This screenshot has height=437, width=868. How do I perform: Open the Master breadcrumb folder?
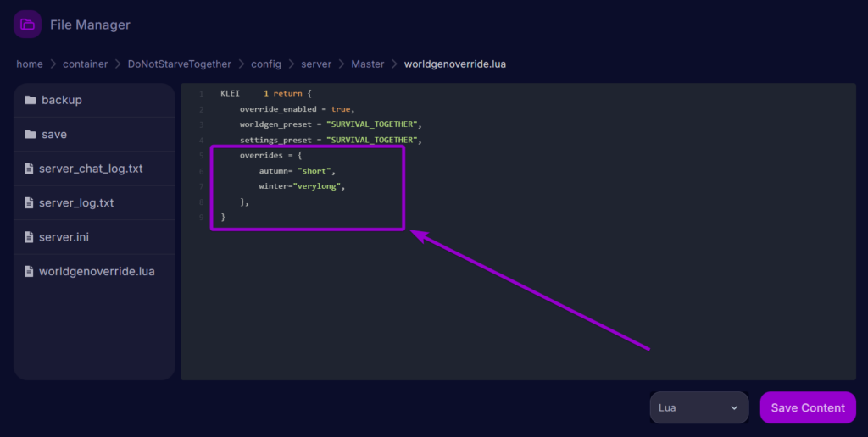[x=367, y=64]
